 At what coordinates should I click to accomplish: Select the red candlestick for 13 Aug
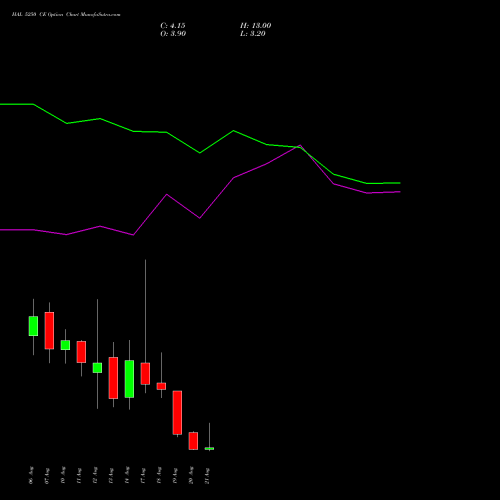pos(113,378)
